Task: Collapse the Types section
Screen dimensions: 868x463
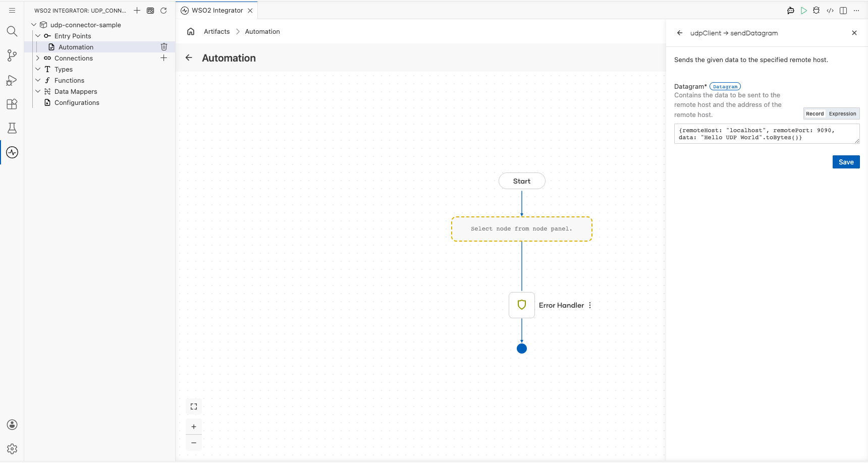Action: click(x=38, y=69)
